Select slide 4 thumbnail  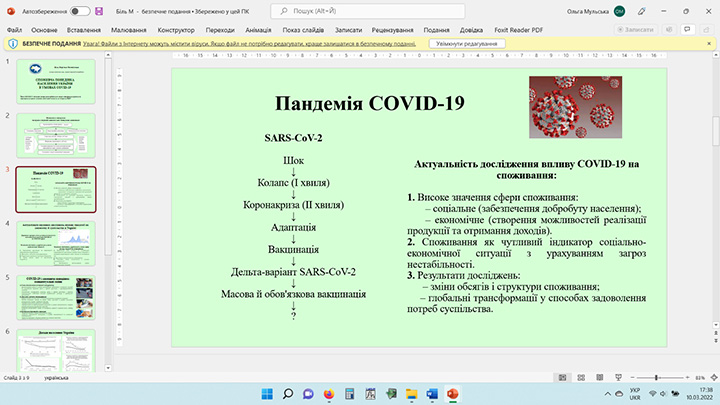tap(56, 243)
